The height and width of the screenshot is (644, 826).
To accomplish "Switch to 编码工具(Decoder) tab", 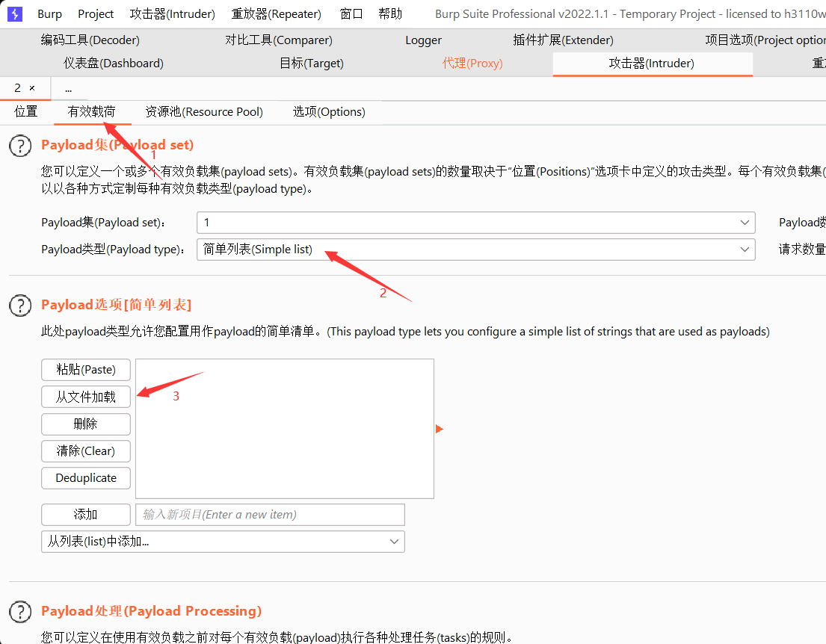I will 90,40.
